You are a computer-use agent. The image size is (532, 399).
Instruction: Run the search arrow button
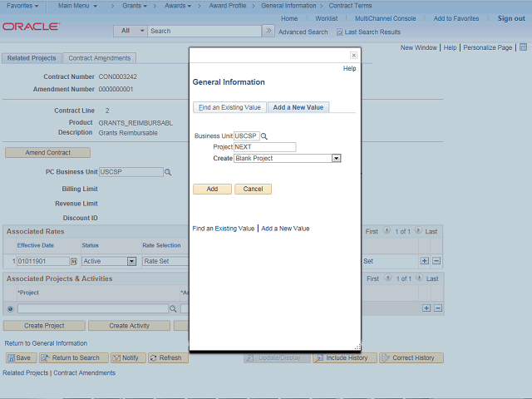[268, 31]
